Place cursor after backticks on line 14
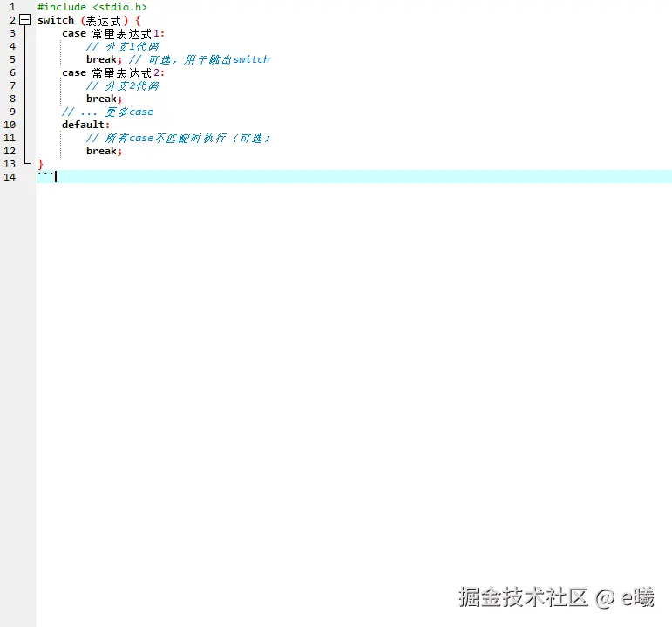The height and width of the screenshot is (627, 672). tap(56, 177)
